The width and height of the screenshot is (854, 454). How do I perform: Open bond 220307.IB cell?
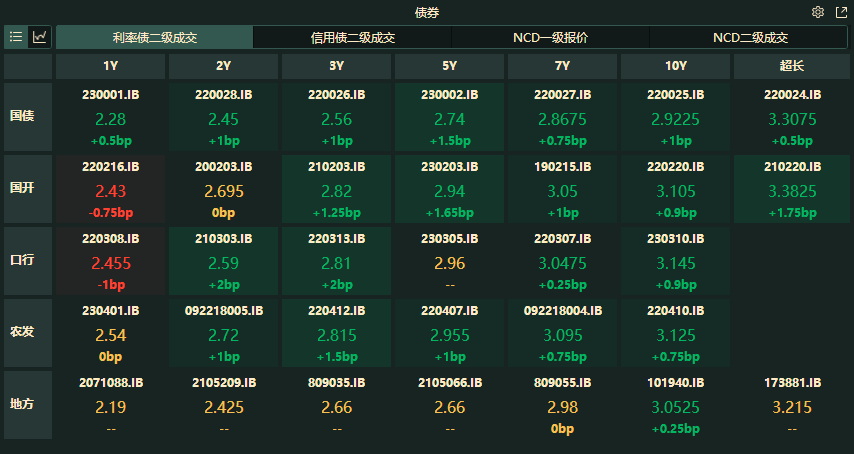(x=563, y=261)
